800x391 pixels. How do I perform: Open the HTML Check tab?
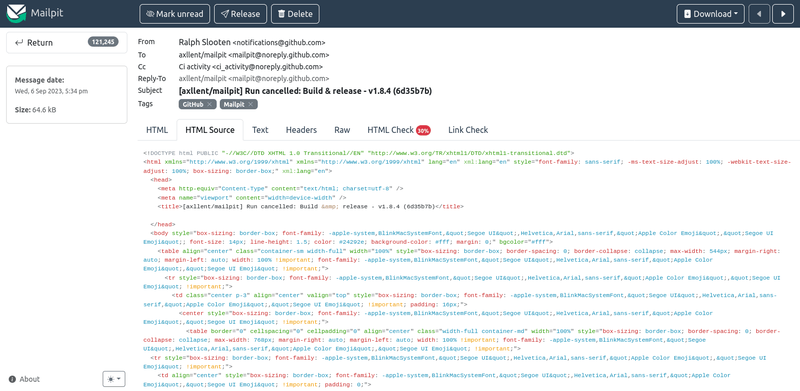pos(398,130)
